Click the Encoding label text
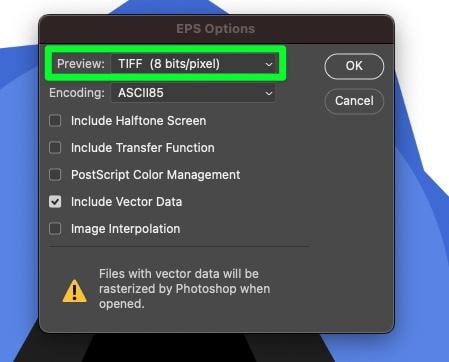Screen dimensions: 449x362 point(77,93)
